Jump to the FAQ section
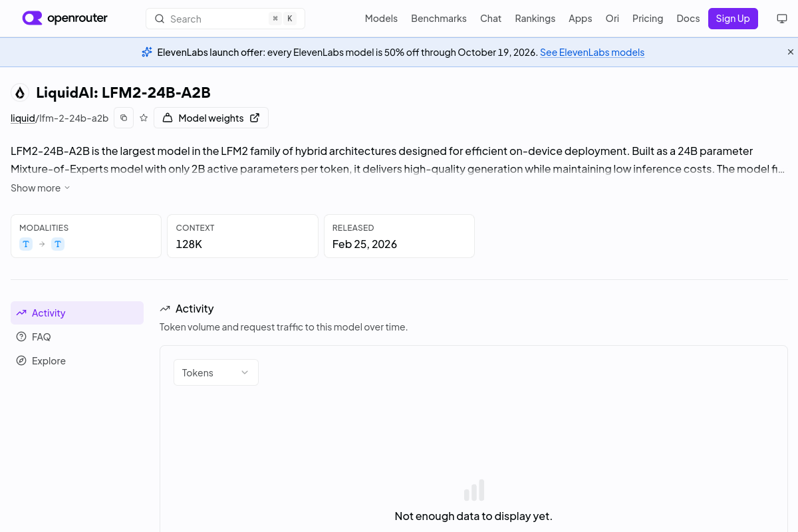798x532 pixels. 77,337
